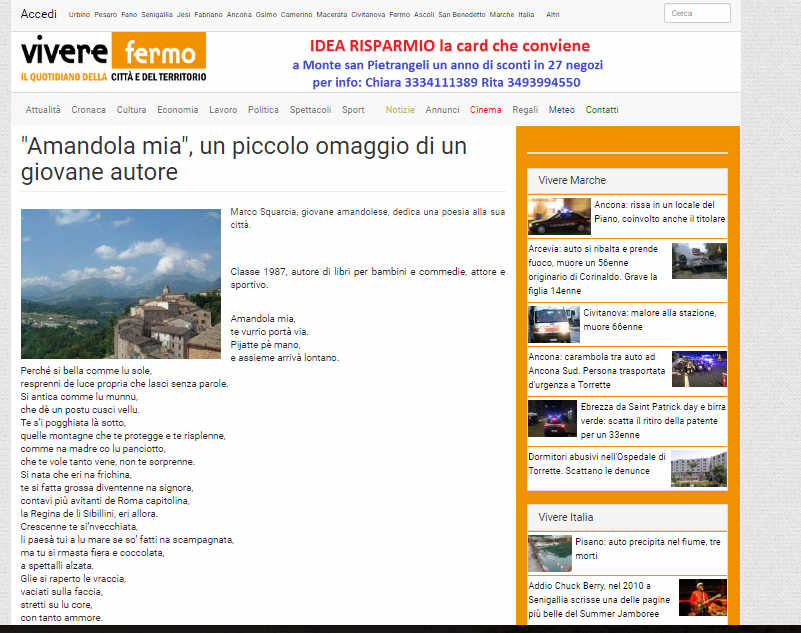Click the Pisano river accident thumbnail
The width and height of the screenshot is (801, 633).
point(550,553)
